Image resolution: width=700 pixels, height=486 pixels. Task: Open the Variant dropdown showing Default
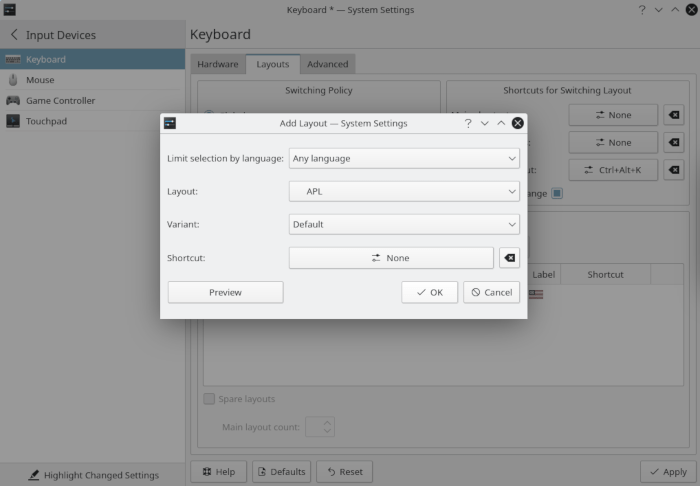pos(404,224)
